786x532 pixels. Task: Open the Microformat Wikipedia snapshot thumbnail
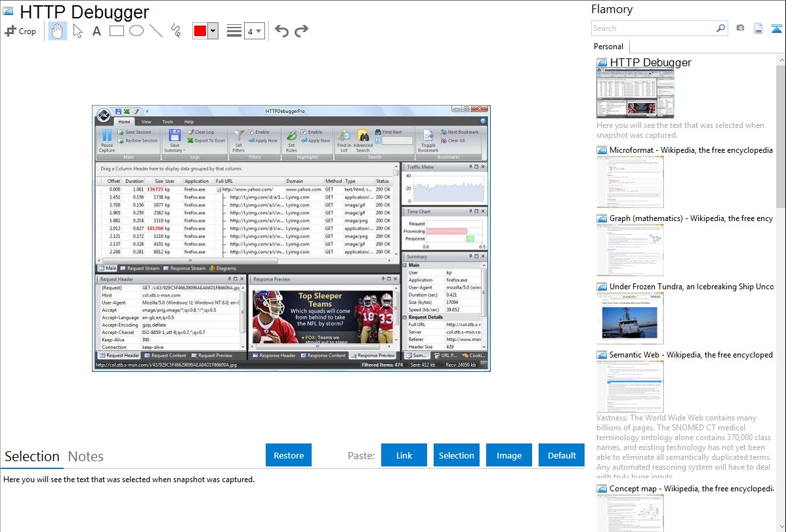point(630,182)
